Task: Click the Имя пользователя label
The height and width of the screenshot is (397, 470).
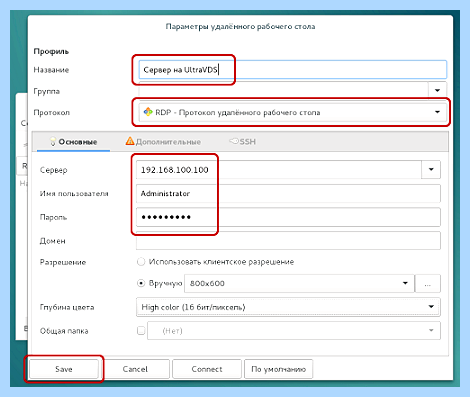Action: click(74, 193)
